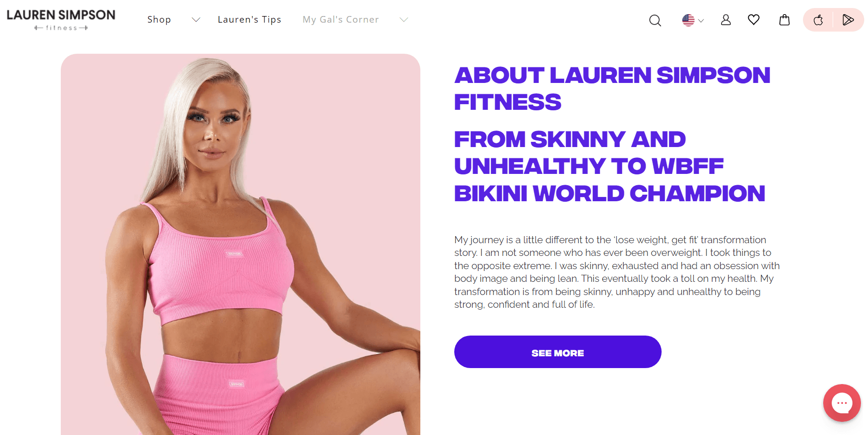Click the Google Play store icon
Screen dimensions: 868x435
[x=848, y=20]
